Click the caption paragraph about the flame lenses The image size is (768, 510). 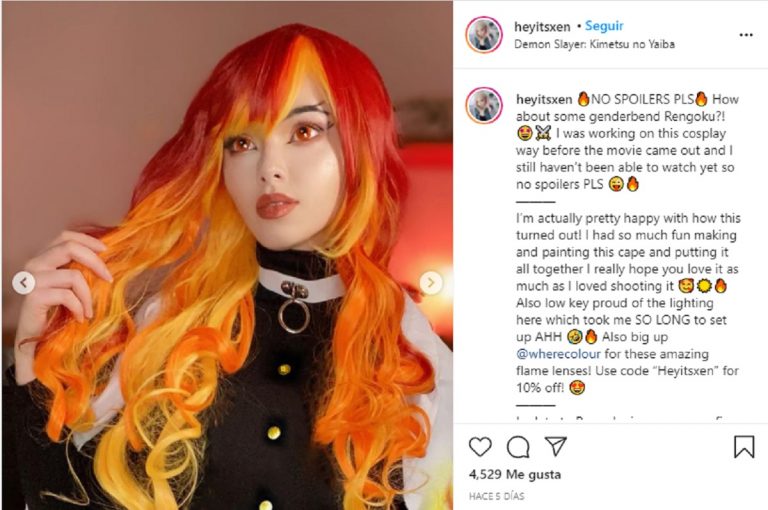click(628, 303)
